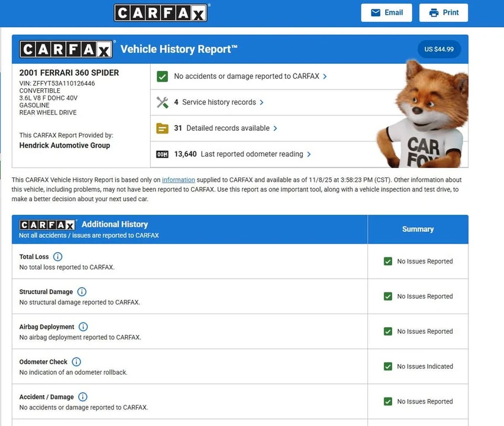Open the Accident / Damage info icon
Image resolution: width=504 pixels, height=426 pixels.
[x=83, y=397]
